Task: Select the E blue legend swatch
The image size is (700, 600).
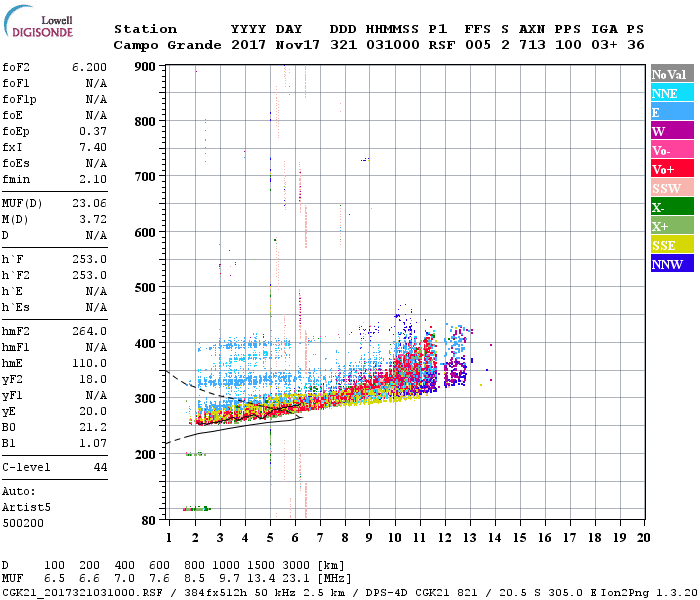Action: tap(672, 112)
